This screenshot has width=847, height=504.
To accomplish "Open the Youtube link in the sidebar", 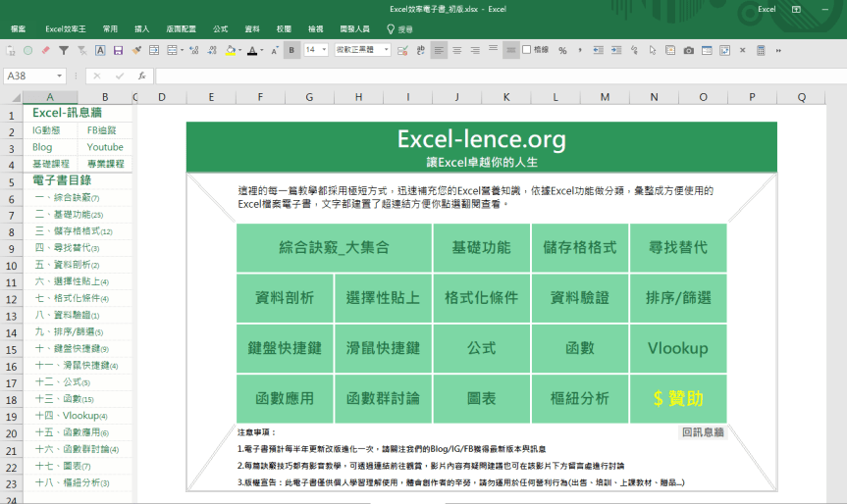I will click(105, 147).
